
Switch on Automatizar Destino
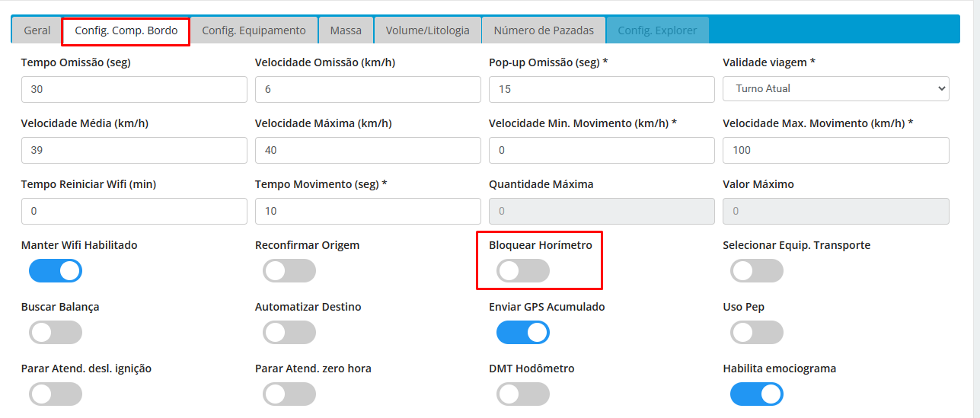[289, 333]
